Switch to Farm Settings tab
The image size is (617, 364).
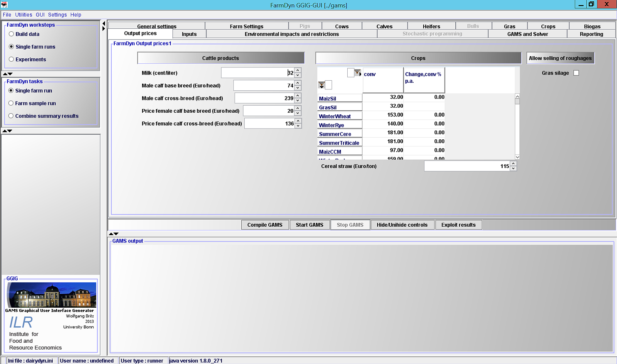pos(247,26)
